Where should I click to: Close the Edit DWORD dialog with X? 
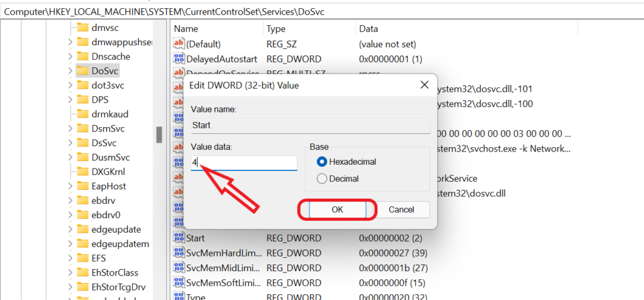pos(425,85)
